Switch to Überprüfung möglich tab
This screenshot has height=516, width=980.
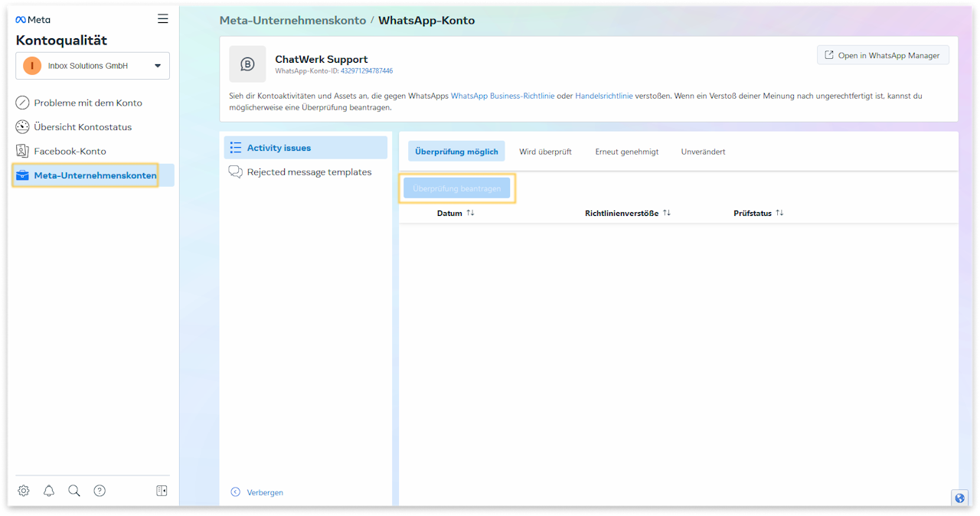[x=456, y=152]
